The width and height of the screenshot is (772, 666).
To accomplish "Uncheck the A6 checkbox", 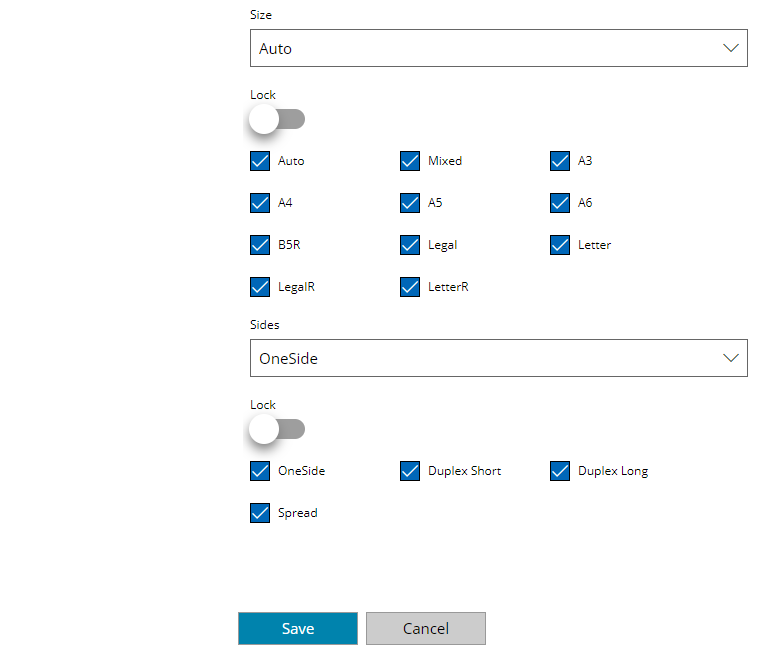I will (560, 203).
